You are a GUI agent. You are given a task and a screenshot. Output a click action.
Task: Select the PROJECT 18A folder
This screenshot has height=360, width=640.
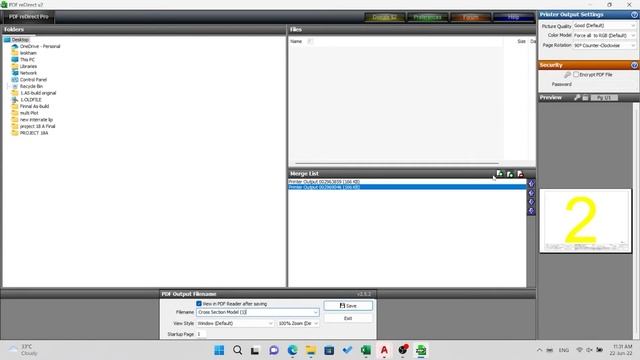pyautogui.click(x=34, y=133)
